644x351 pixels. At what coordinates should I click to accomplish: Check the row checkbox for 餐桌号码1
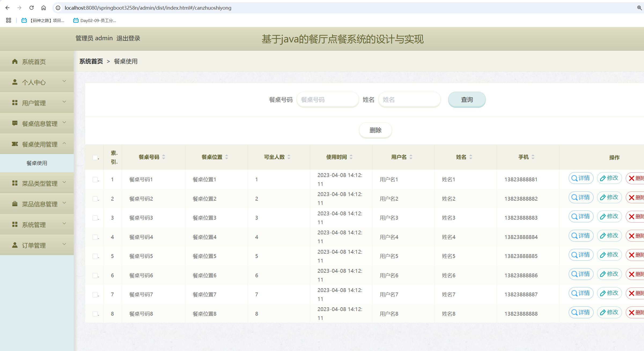[x=95, y=179]
